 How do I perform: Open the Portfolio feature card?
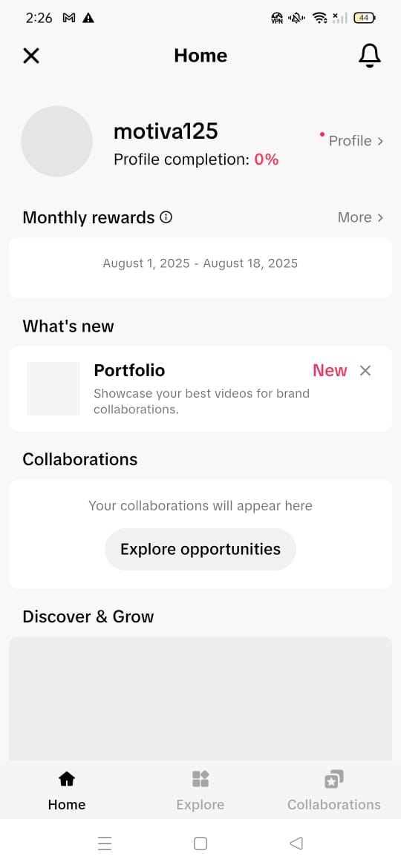(x=200, y=389)
